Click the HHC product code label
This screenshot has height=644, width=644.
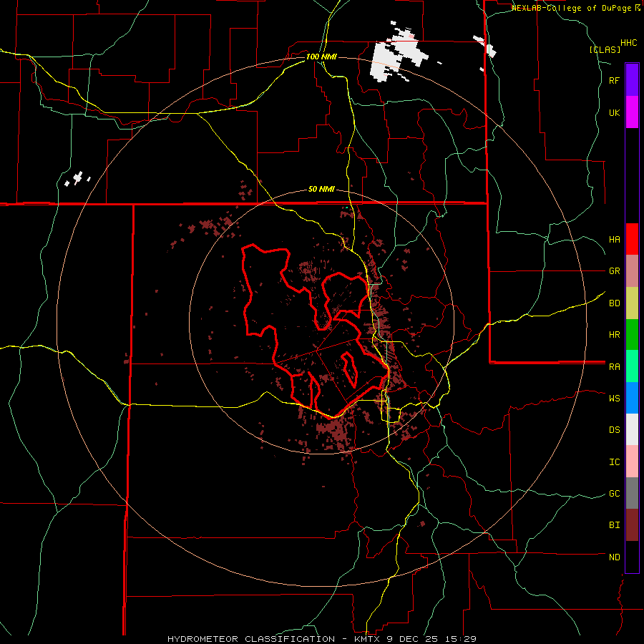[628, 42]
